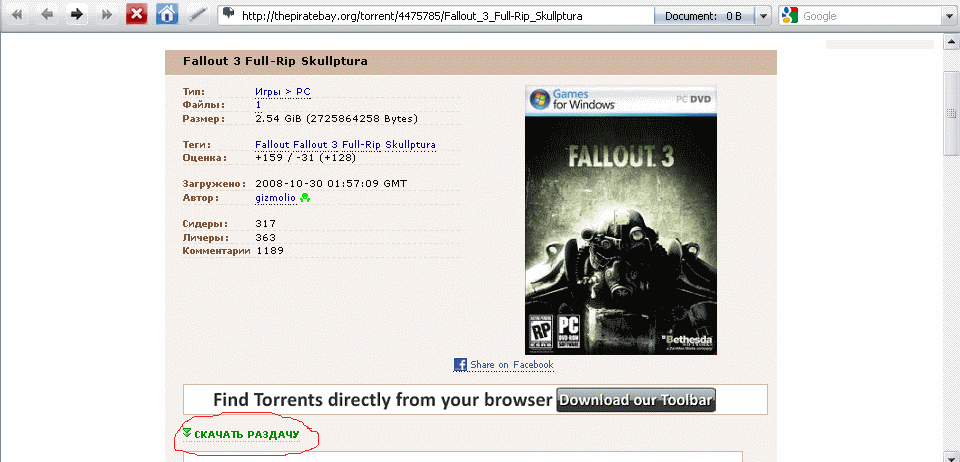Click the Share on Facebook link
Screen dimensions: 960x462
pyautogui.click(x=511, y=365)
